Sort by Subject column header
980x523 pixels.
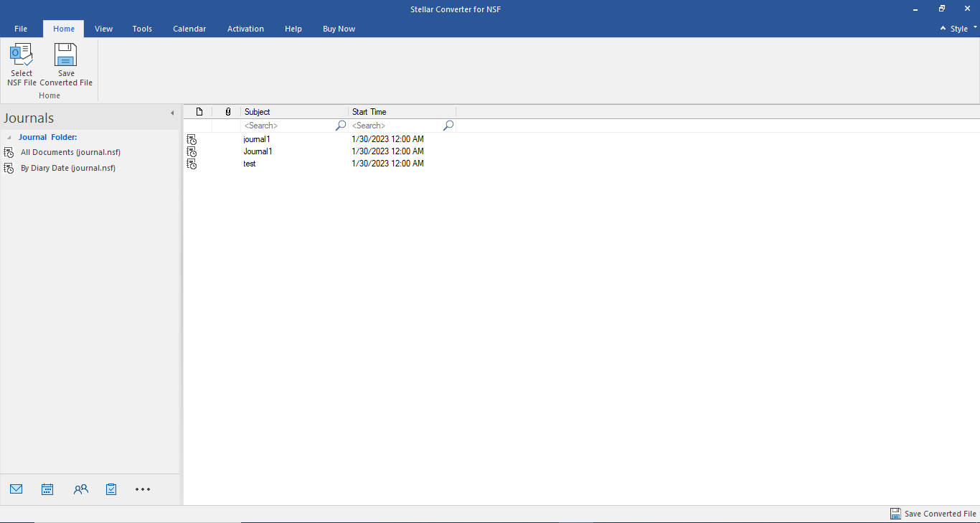click(x=295, y=112)
